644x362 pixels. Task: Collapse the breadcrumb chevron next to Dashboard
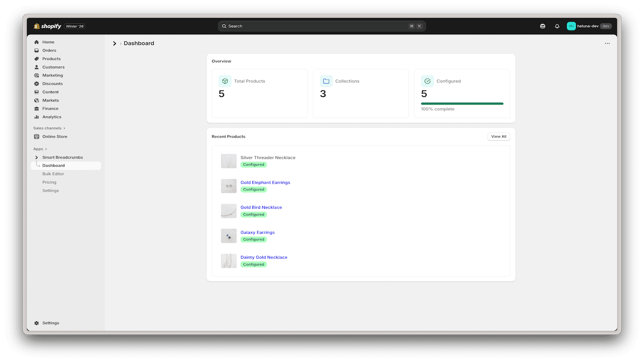(115, 43)
